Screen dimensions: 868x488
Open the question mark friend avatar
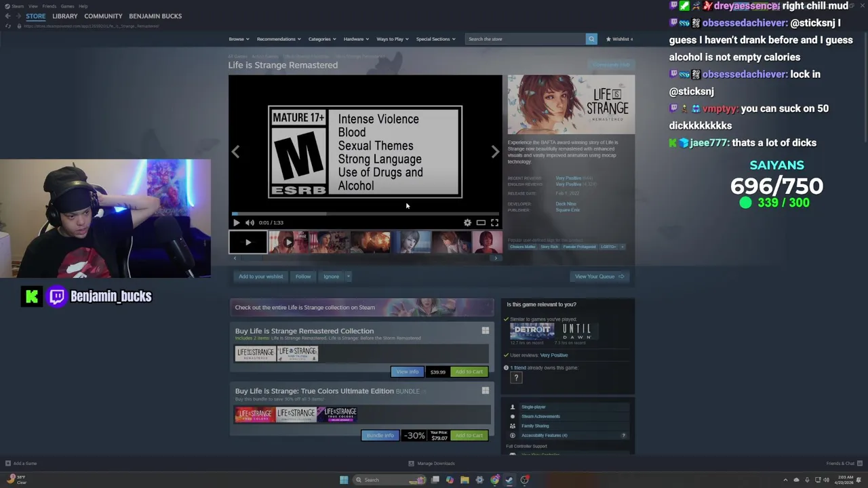[516, 378]
